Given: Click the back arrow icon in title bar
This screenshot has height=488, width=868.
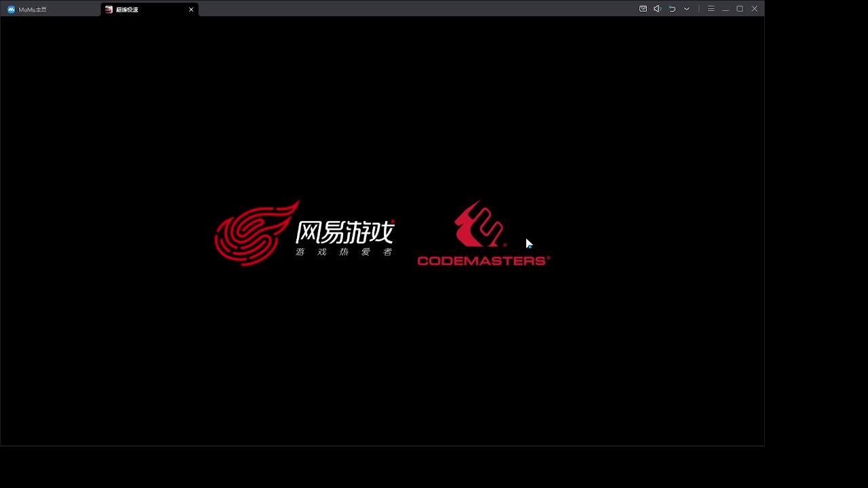Looking at the screenshot, I should [x=672, y=9].
